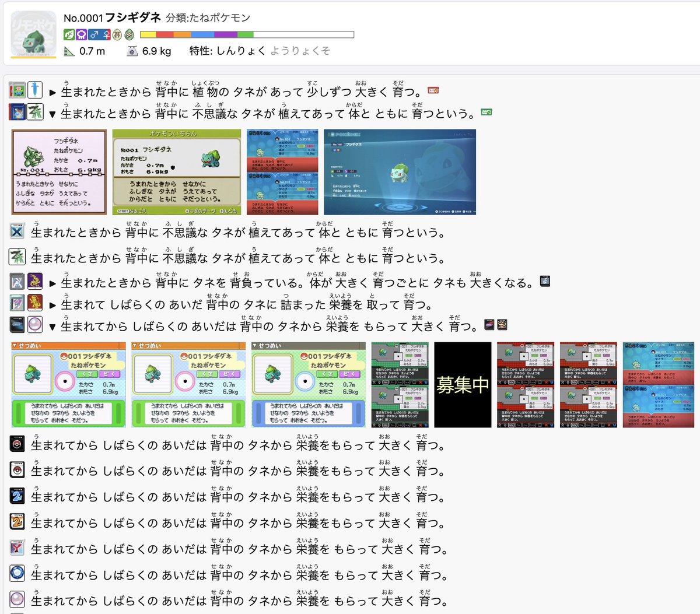
Task: Click the last-row pink pearl orb icon
Action: click(17, 599)
